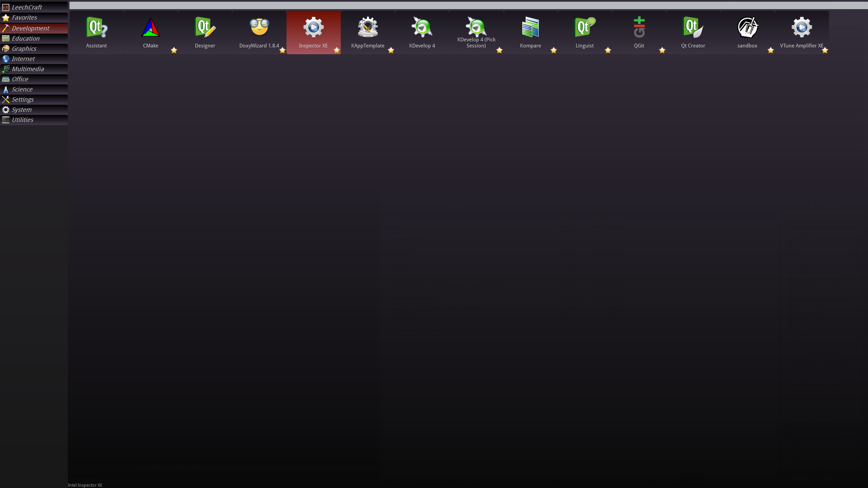The height and width of the screenshot is (488, 868).
Task: Launch Qt Assistant app
Action: [97, 33]
